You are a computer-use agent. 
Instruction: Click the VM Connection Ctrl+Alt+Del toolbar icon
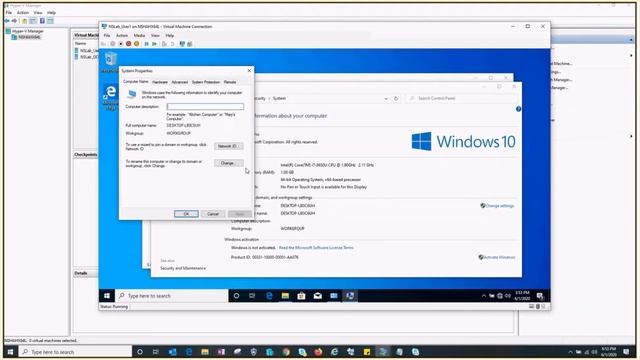[104, 44]
